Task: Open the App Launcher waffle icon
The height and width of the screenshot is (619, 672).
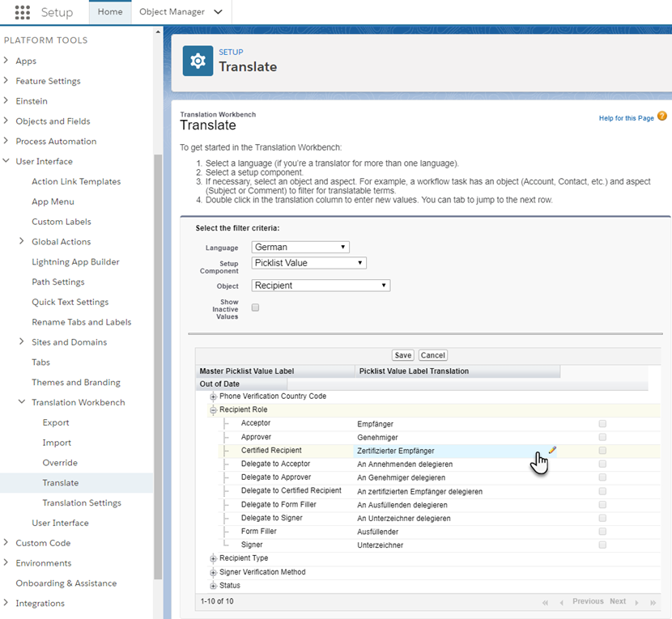Action: tap(22, 12)
